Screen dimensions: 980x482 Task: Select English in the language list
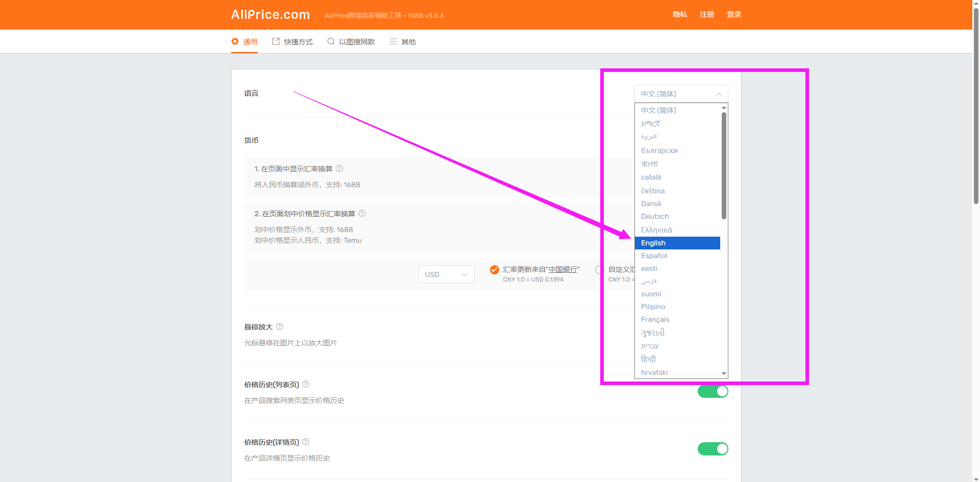coord(677,243)
